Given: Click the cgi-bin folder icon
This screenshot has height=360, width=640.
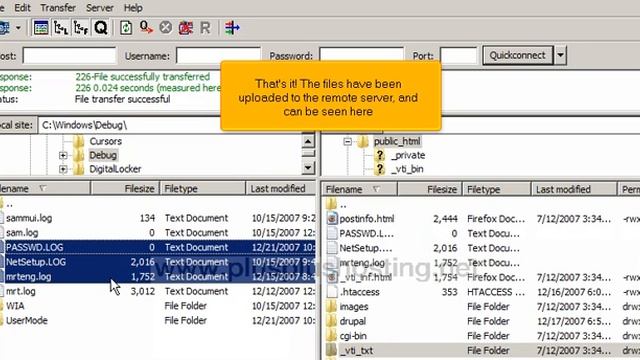Looking at the screenshot, I should tap(332, 336).
